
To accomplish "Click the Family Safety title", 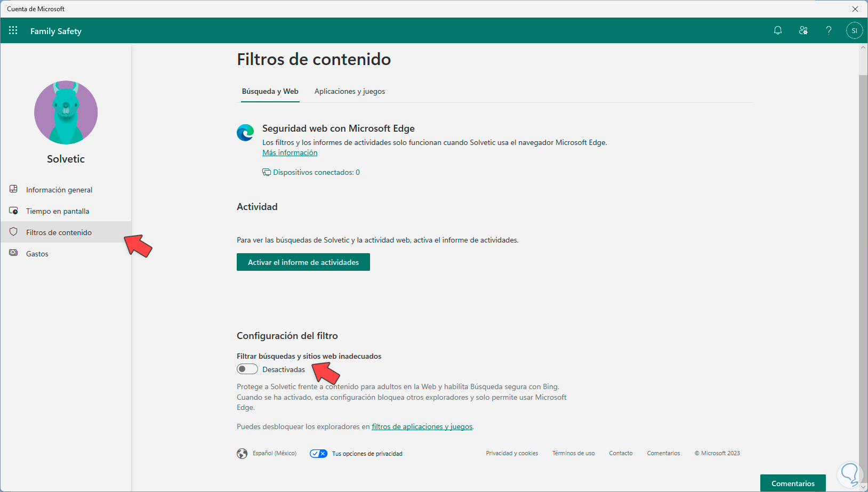I will (56, 31).
